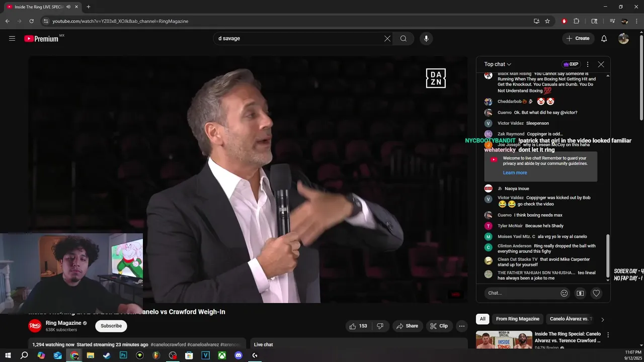Click the Tyler McNair chat username
Image resolution: width=644 pixels, height=362 pixels.
tap(510, 226)
